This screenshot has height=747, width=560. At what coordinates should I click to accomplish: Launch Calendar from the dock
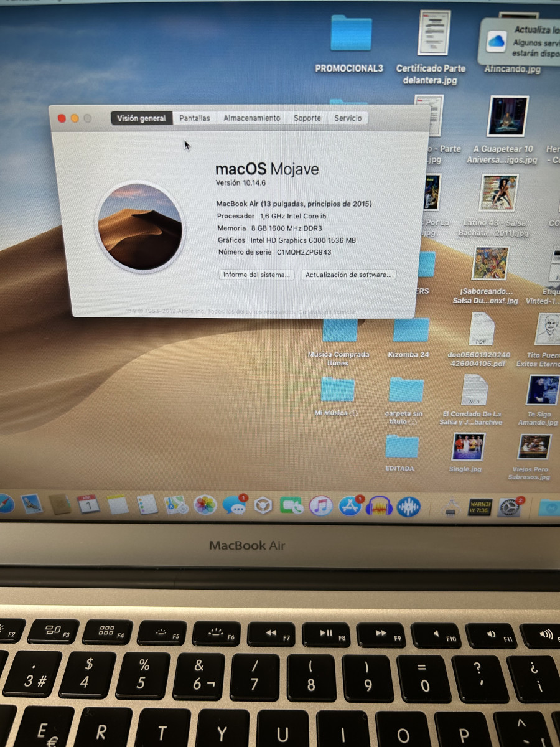[x=88, y=504]
